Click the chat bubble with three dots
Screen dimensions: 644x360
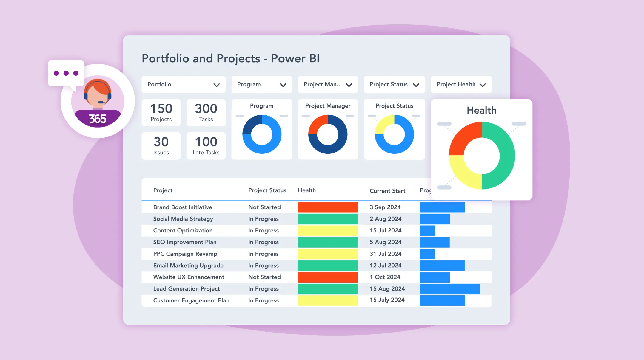coord(66,73)
